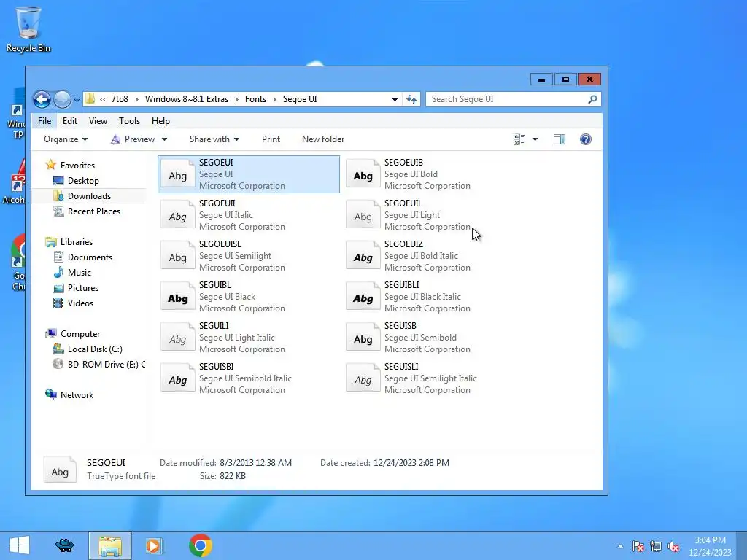Viewport: 747px width, 560px height.
Task: Select the SEGOEUIZ Bold Italic icon
Action: 363,256
